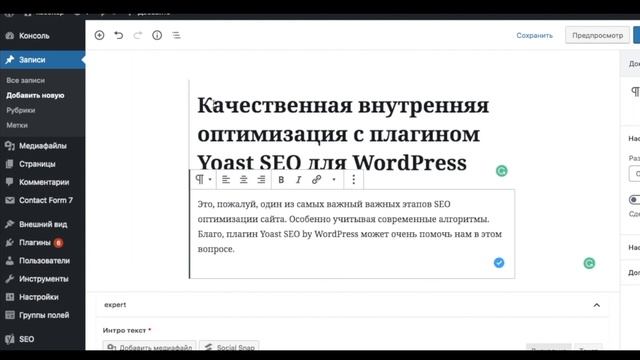
Task: Click the blue checkmark badge in paragraph
Action: point(499,262)
